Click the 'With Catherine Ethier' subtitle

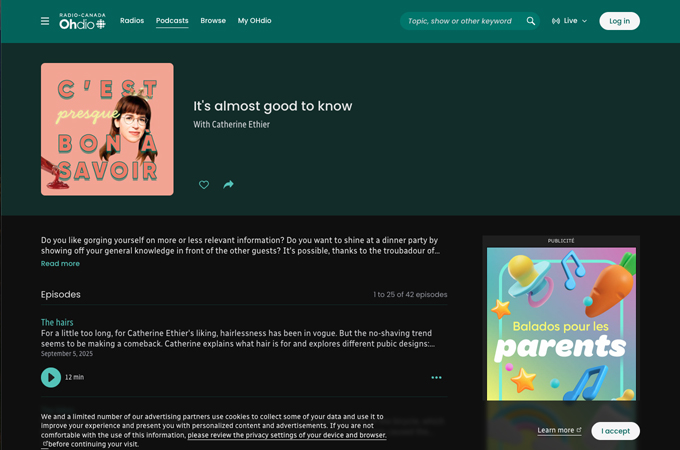pos(232,124)
